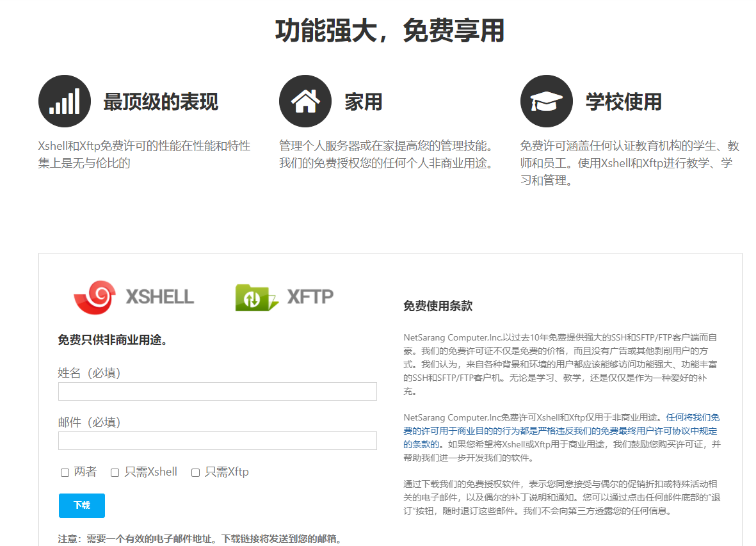This screenshot has height=546, width=756.
Task: Click the 最顶级的表现 heading
Action: pyautogui.click(x=161, y=102)
